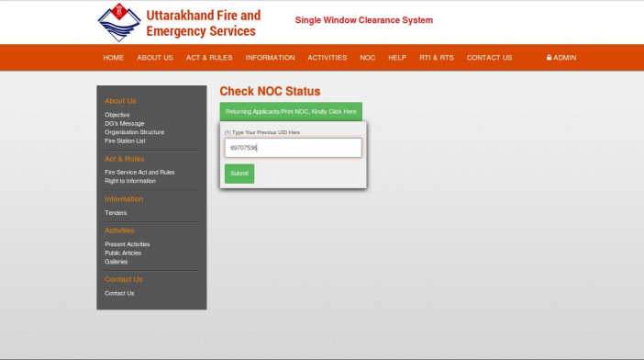This screenshot has width=644, height=360.
Task: Focus the Previous UID input field
Action: 293,148
